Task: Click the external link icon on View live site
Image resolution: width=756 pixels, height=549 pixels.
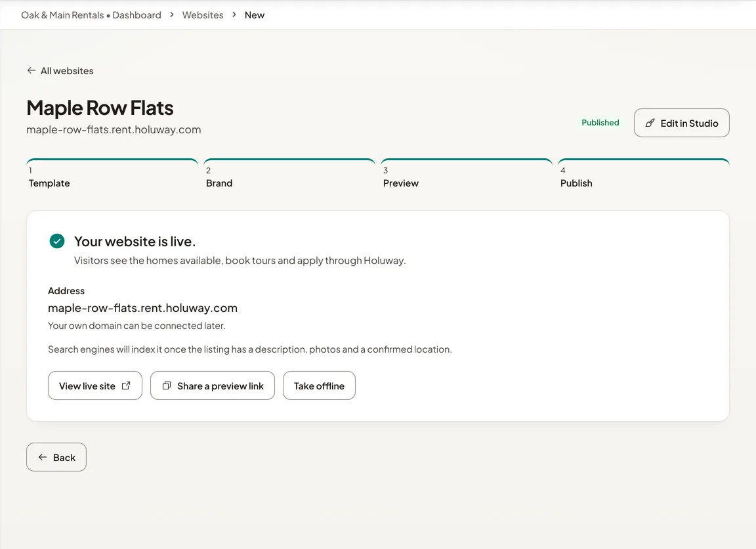Action: click(126, 385)
